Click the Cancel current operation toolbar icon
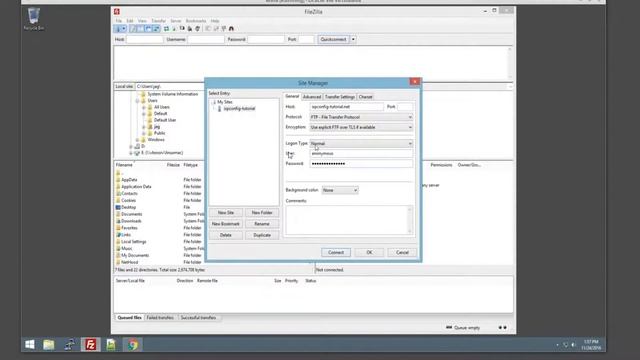Image resolution: width=640 pixels, height=360 pixels. (182, 29)
